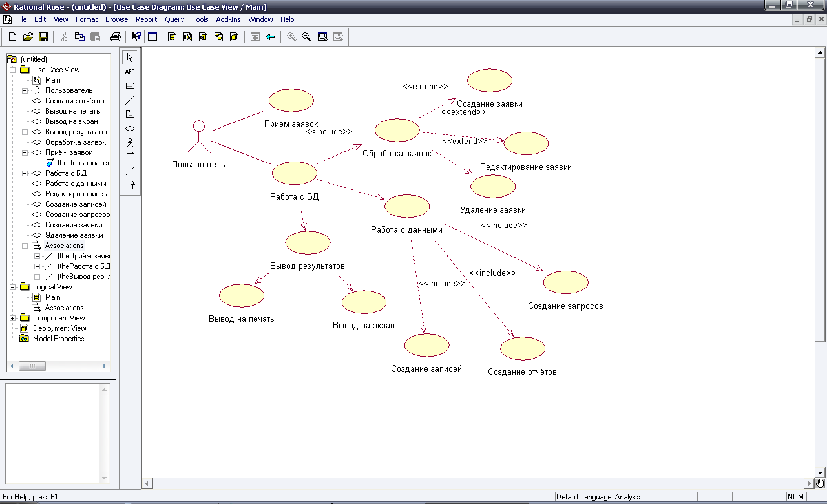The width and height of the screenshot is (827, 504).
Task: Click the Cut scissors icon in the toolbar
Action: [64, 37]
